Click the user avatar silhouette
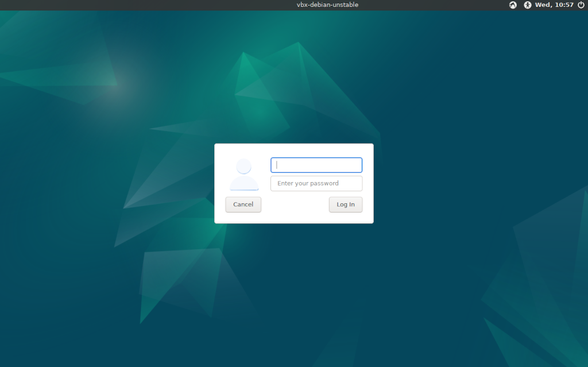This screenshot has width=588, height=367. coord(243,175)
